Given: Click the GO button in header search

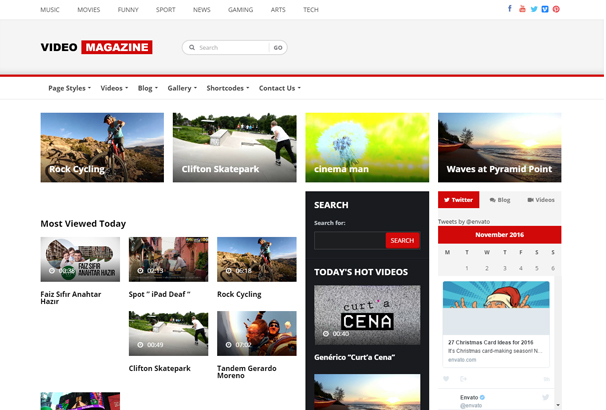Looking at the screenshot, I should [278, 48].
